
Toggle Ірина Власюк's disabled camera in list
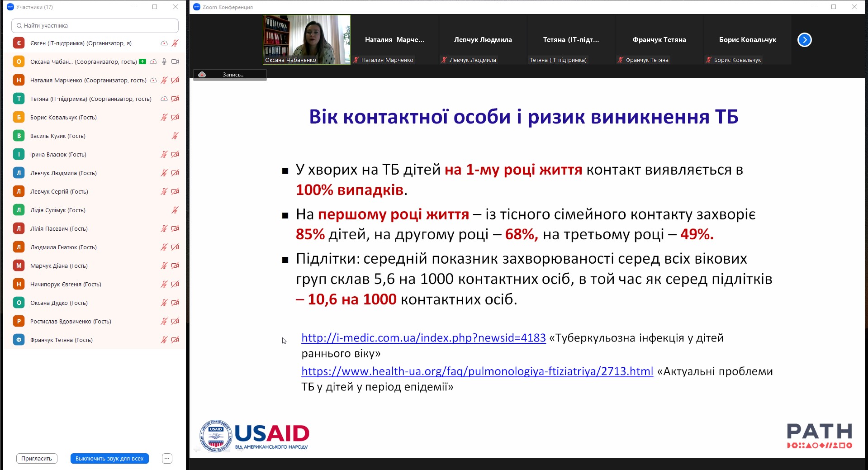(175, 154)
